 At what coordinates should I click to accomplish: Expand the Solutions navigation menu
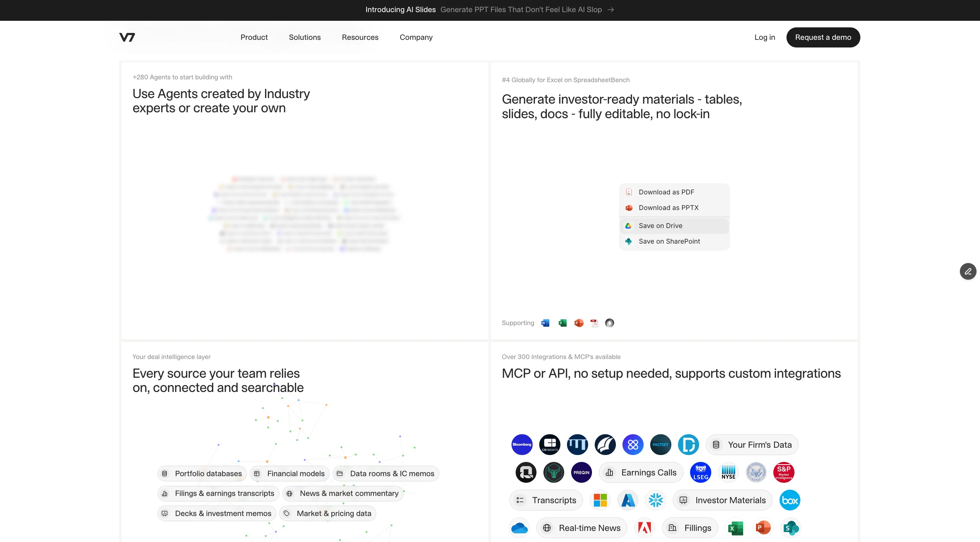[x=304, y=37]
